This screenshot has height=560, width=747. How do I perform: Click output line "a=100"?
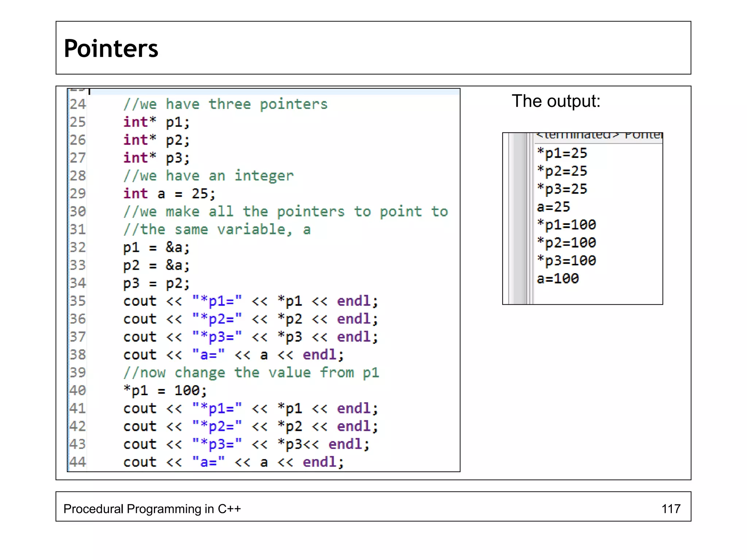click(558, 279)
